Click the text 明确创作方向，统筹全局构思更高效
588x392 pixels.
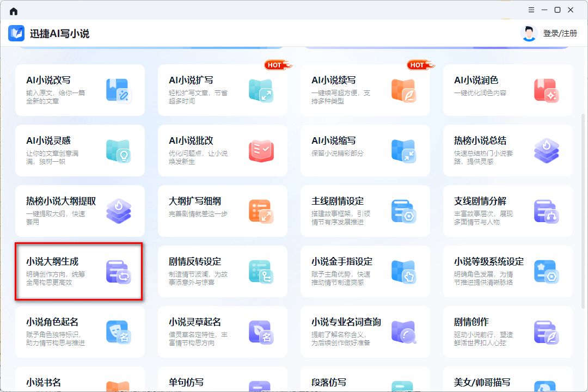tap(56, 278)
